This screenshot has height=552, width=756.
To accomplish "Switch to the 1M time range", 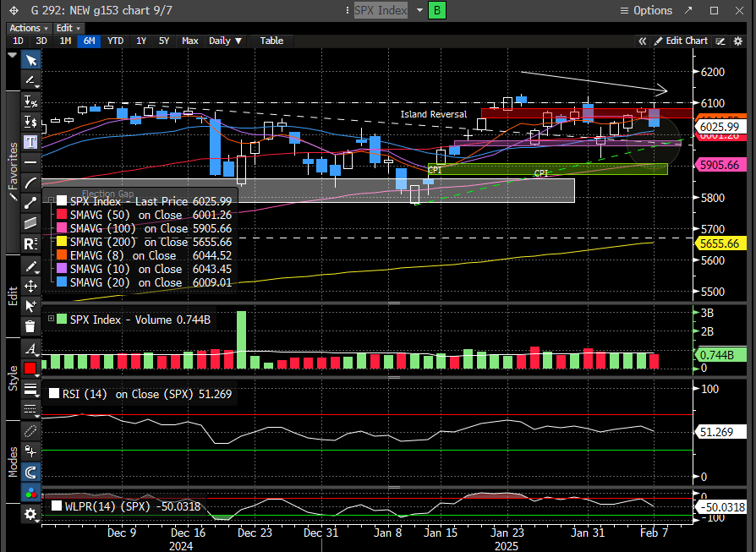I will (x=66, y=41).
